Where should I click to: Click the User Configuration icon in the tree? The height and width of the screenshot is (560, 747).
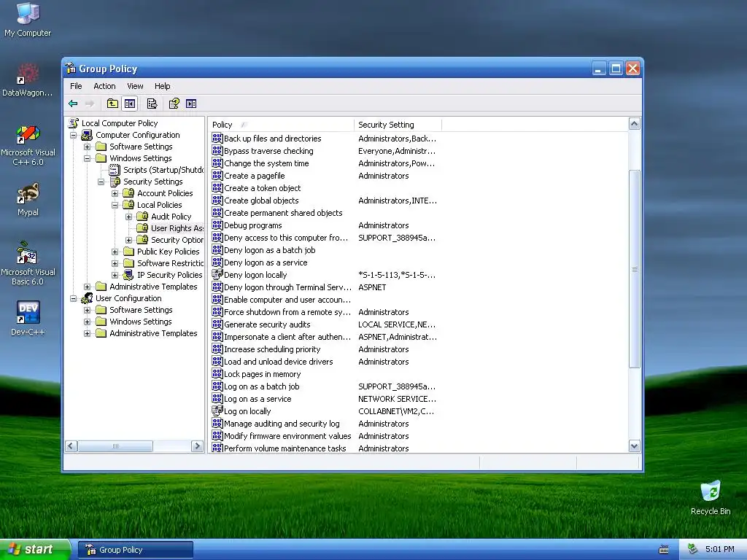tap(88, 298)
